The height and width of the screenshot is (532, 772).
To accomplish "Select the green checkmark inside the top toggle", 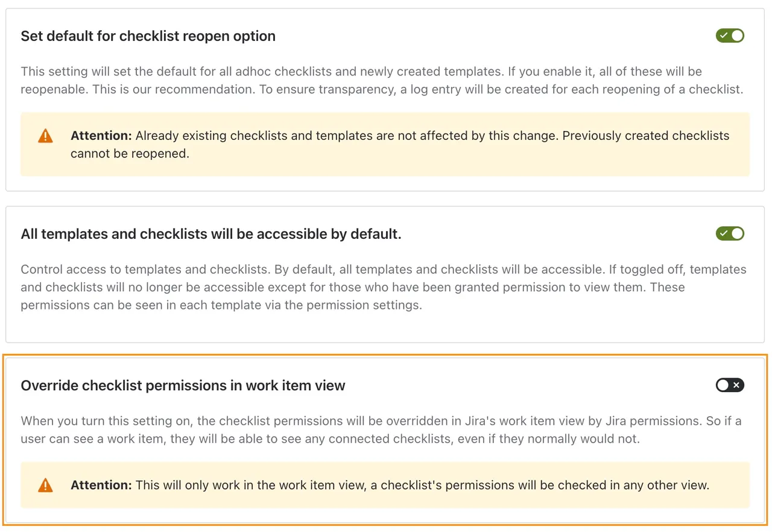I will point(724,36).
